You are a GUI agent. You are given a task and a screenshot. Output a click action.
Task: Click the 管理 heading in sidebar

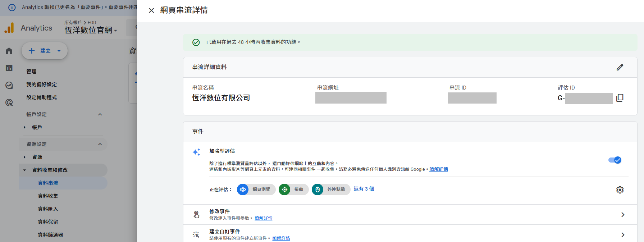click(x=31, y=72)
